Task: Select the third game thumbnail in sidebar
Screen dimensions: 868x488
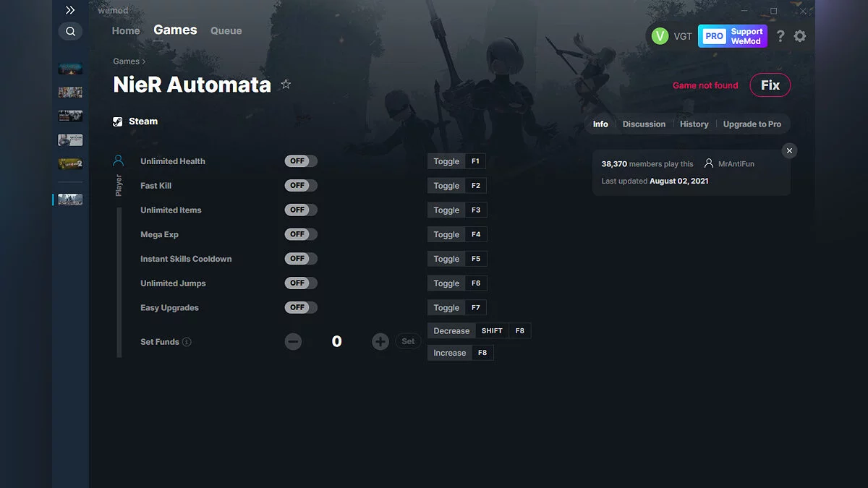Action: coord(70,116)
